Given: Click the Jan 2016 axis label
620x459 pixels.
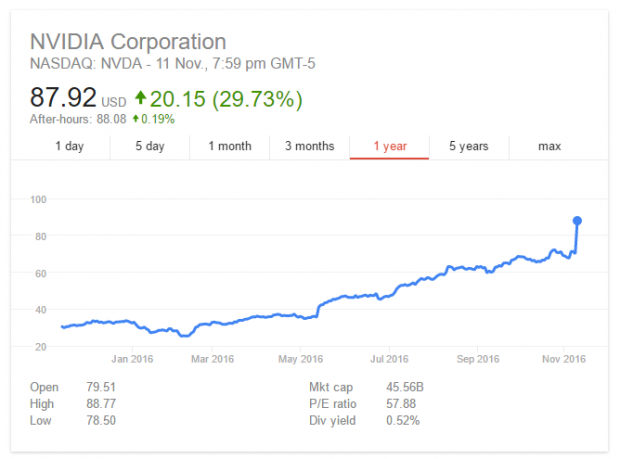Looking at the screenshot, I should (132, 359).
